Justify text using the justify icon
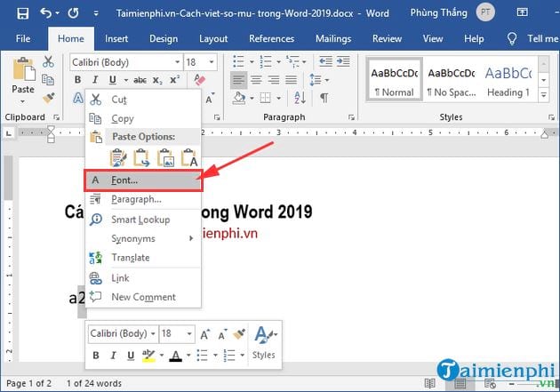This screenshot has height=392, width=560. [x=291, y=80]
